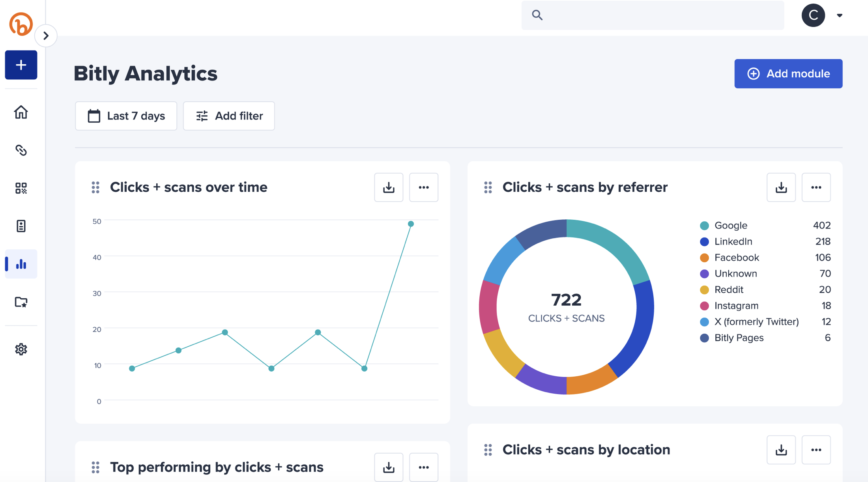Select the Analytics bar chart sidebar icon
The height and width of the screenshot is (482, 868).
click(x=21, y=264)
